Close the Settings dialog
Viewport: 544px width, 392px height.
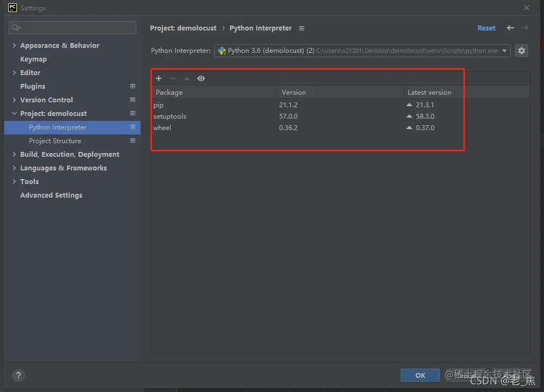(527, 8)
